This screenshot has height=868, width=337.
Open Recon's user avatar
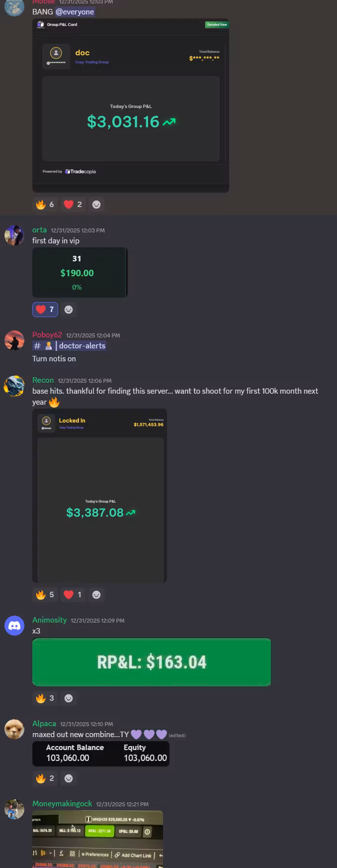(x=14, y=386)
